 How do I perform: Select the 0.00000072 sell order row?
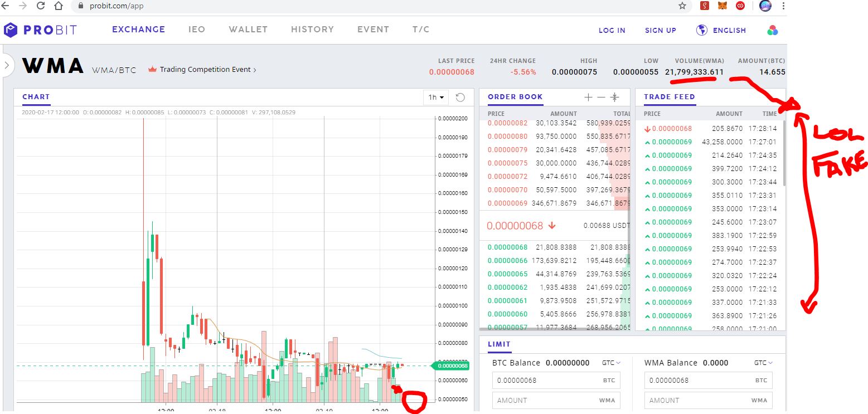tap(555, 177)
